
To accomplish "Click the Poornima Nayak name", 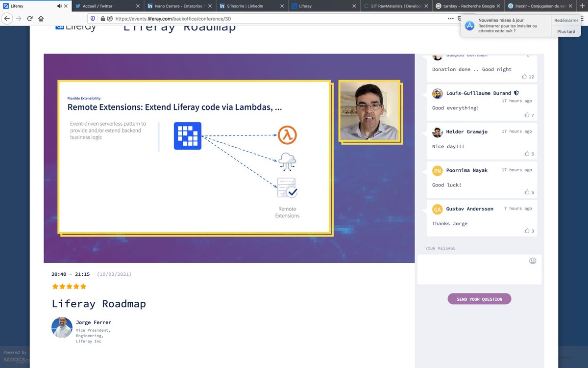I will pyautogui.click(x=467, y=170).
